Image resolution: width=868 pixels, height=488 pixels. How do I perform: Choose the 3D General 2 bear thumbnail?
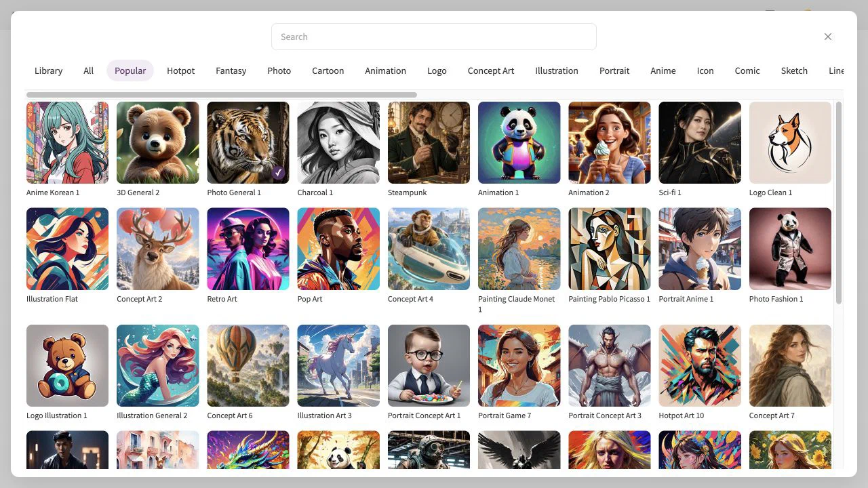point(157,142)
